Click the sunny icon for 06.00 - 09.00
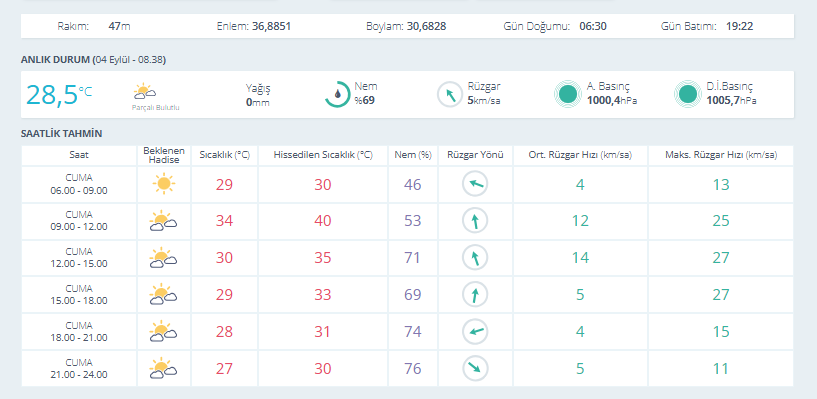The width and height of the screenshot is (817, 399). click(x=164, y=184)
